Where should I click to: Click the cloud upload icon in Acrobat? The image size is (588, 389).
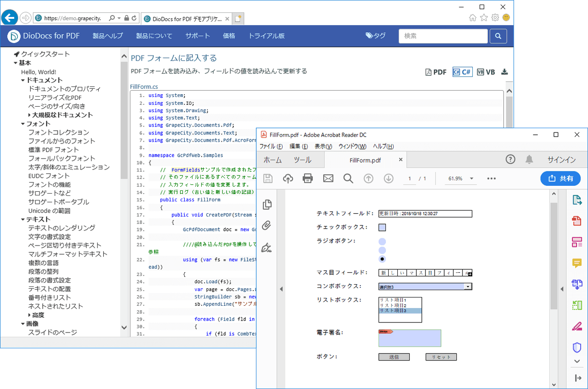coord(288,178)
